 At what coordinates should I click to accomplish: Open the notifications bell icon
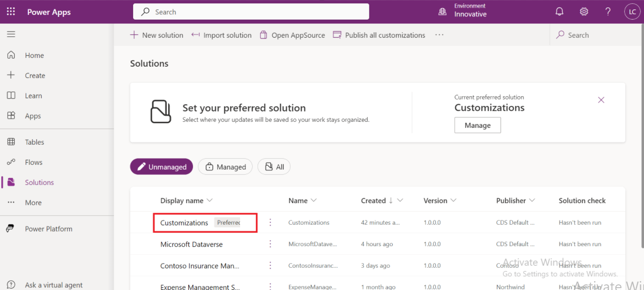click(559, 12)
